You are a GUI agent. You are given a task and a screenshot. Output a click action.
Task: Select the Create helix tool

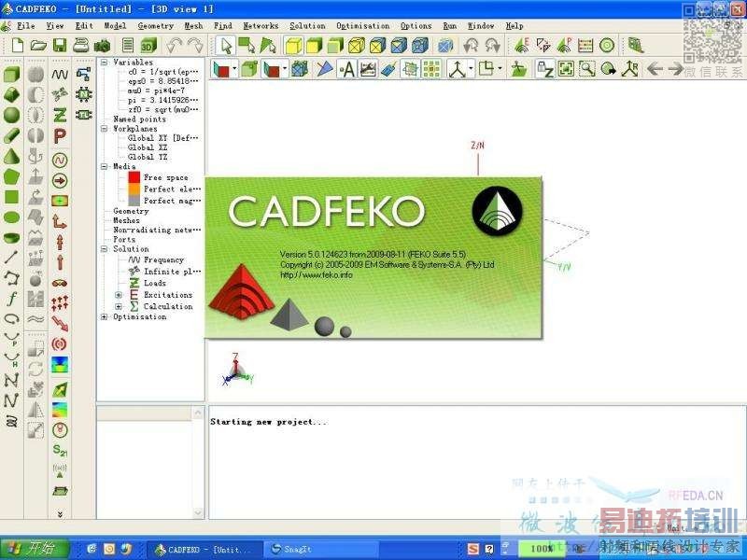tap(11, 421)
